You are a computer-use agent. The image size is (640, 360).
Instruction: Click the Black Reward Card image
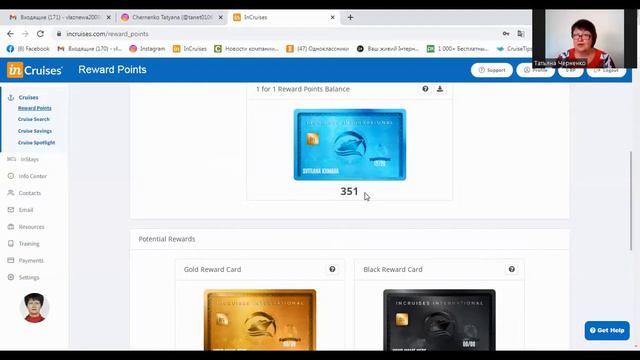coord(440,320)
